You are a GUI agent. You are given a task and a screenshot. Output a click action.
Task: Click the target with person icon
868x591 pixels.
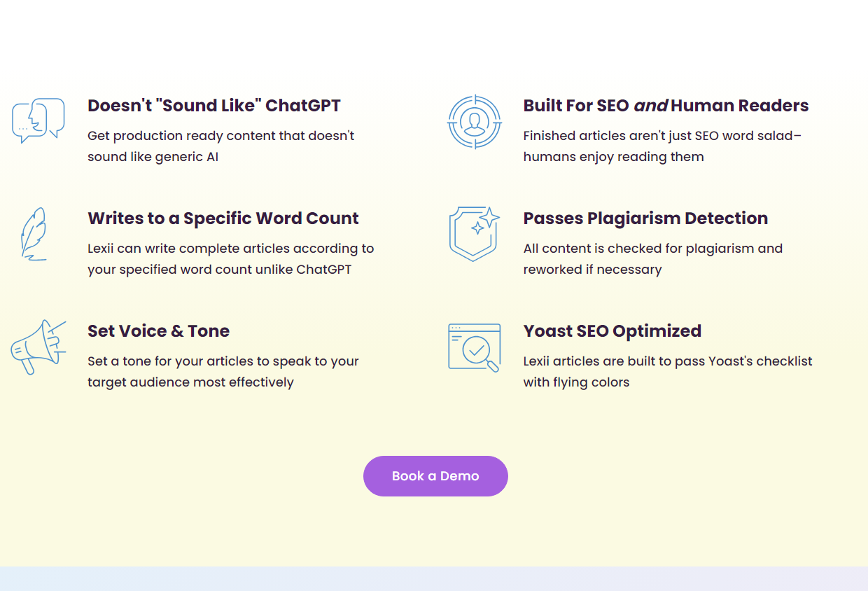point(475,122)
